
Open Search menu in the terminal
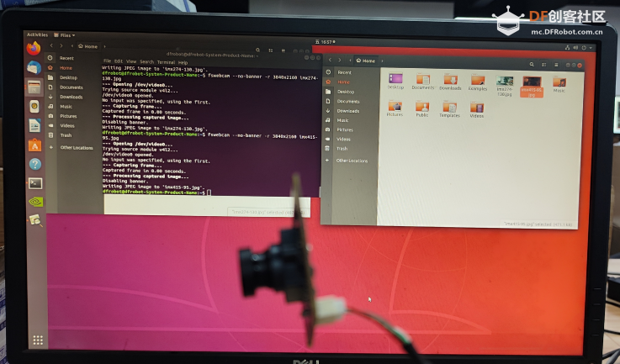pos(146,61)
